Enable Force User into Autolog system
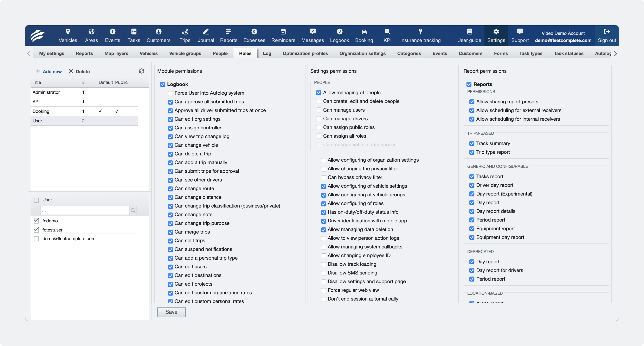 tap(170, 93)
